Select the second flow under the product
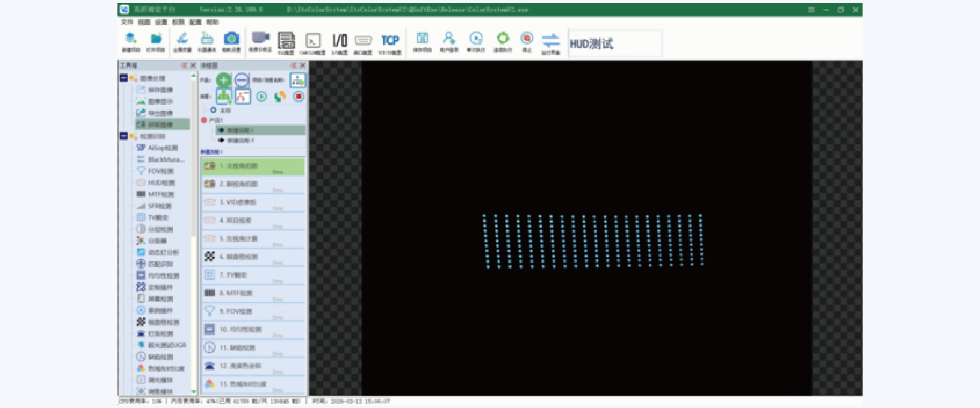 (x=236, y=140)
